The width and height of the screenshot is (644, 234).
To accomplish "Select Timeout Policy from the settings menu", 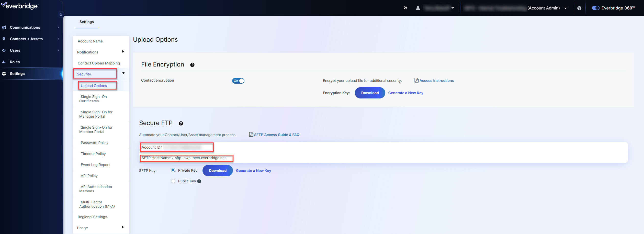I will coord(93,153).
